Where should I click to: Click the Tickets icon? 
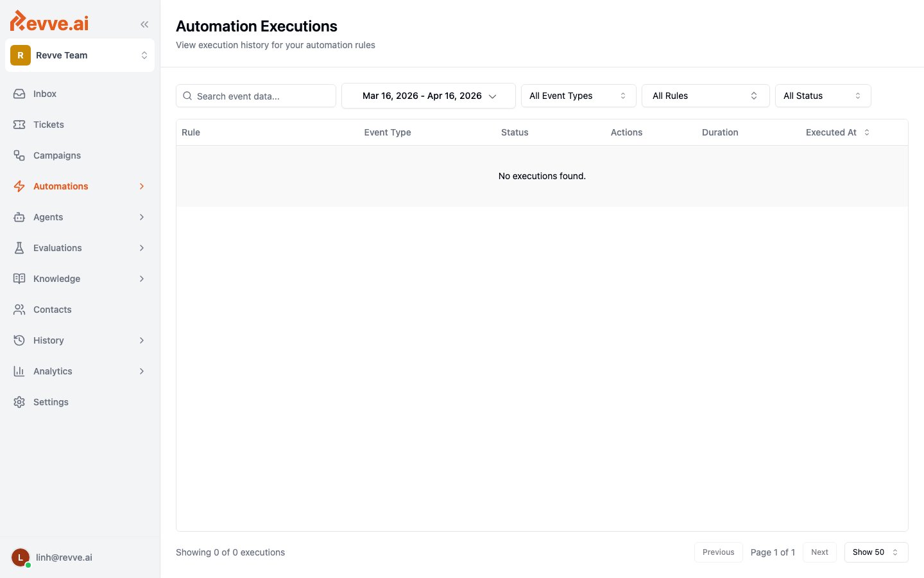(19, 125)
